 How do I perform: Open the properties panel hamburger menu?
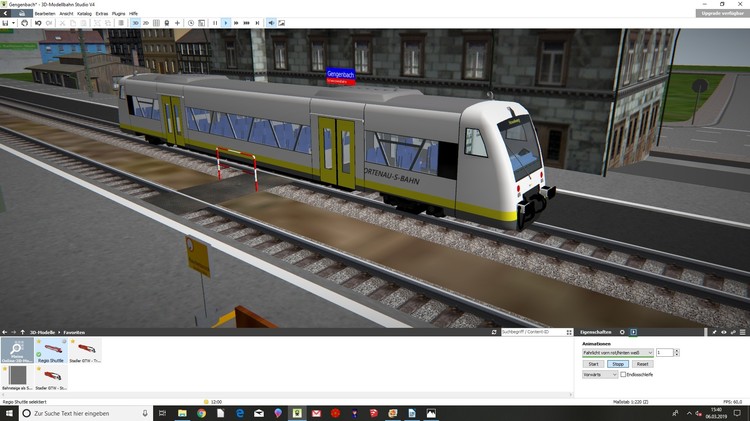[743, 332]
